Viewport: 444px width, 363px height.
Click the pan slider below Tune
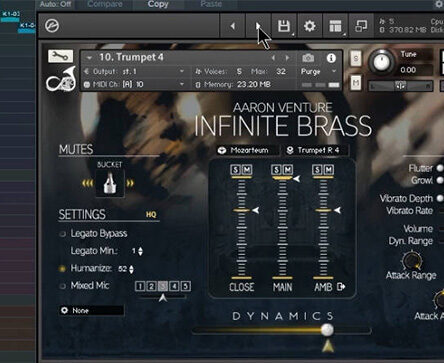click(400, 86)
